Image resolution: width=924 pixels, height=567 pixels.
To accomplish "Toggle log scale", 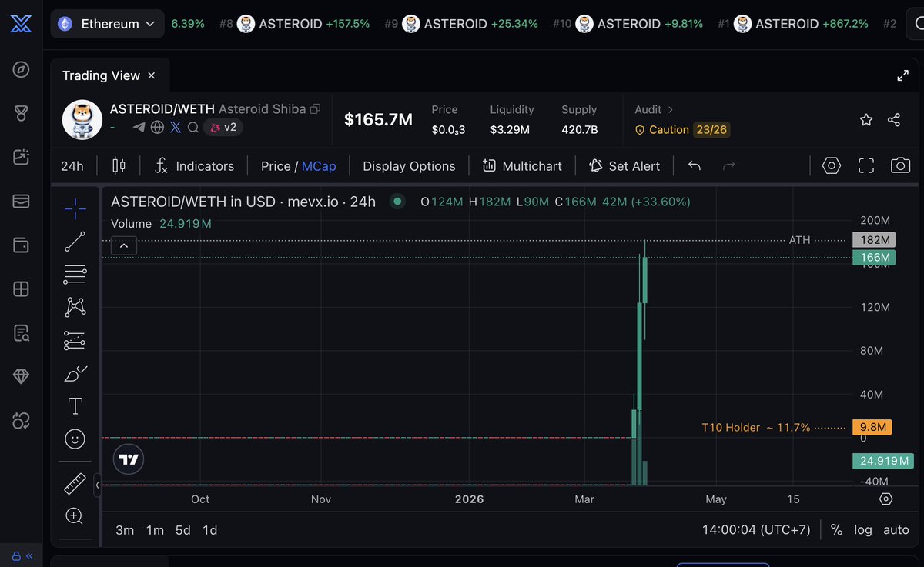I will click(863, 529).
